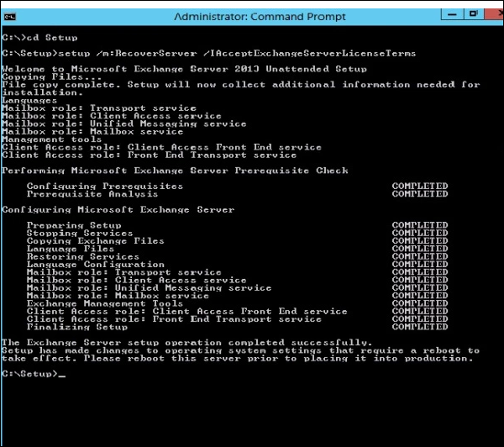The width and height of the screenshot is (504, 447).
Task: Click the 'Copying Files...' line
Action: pyautogui.click(x=51, y=76)
